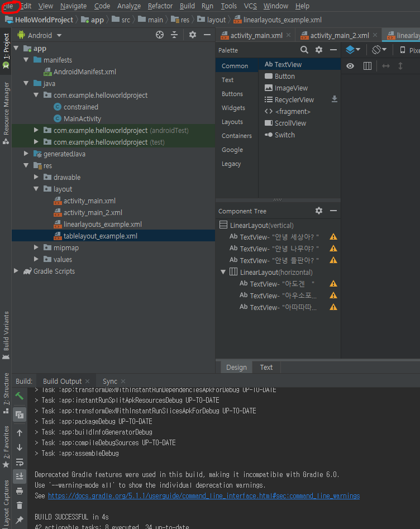Screen dimensions: 420x529
Task: Switch to Design editor tab
Action: pyautogui.click(x=236, y=368)
